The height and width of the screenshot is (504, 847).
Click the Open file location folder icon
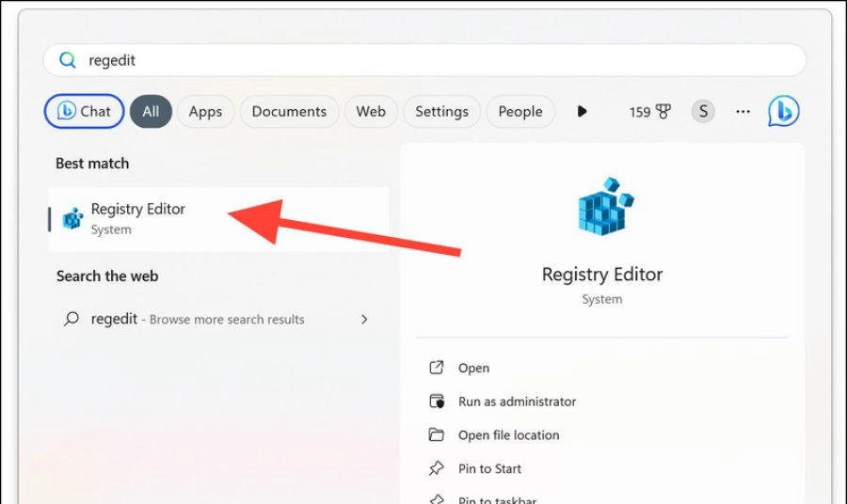coord(437,434)
